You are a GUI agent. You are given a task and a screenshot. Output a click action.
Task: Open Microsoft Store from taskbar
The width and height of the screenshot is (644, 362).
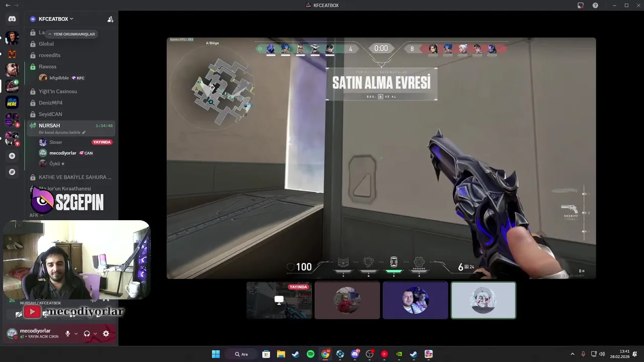266,354
